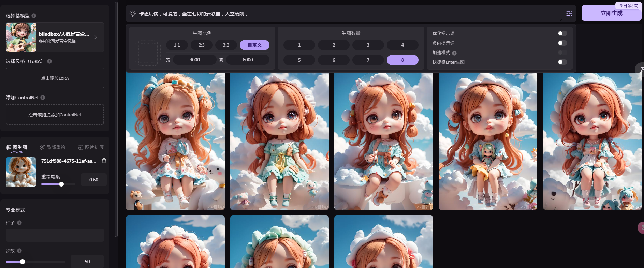Click left panel vertical scrollbar
The height and width of the screenshot is (268, 644).
(x=116, y=119)
